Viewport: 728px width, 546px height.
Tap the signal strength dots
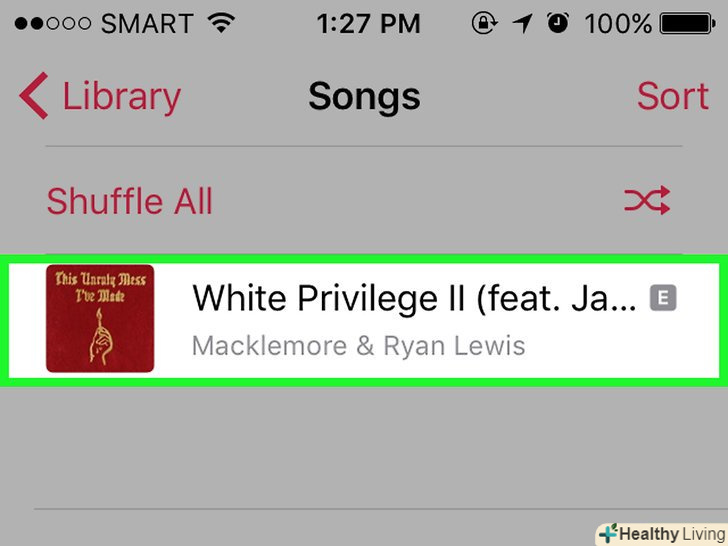click(x=52, y=23)
